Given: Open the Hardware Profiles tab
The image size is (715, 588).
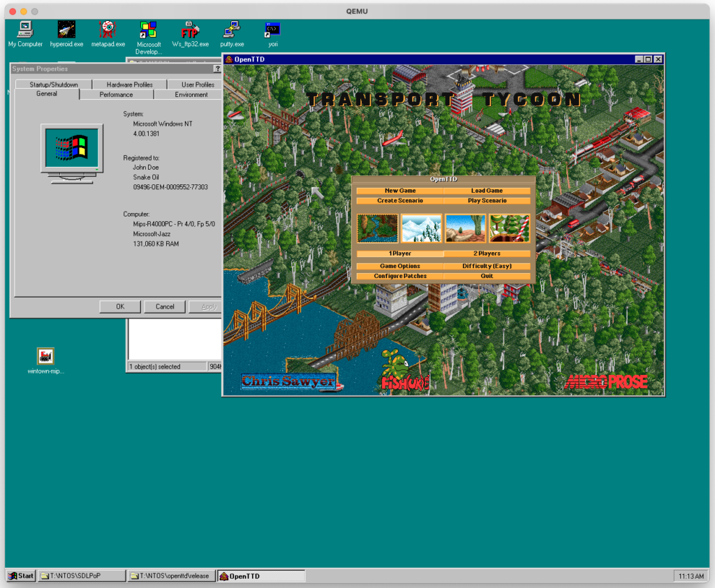Looking at the screenshot, I should pyautogui.click(x=129, y=84).
